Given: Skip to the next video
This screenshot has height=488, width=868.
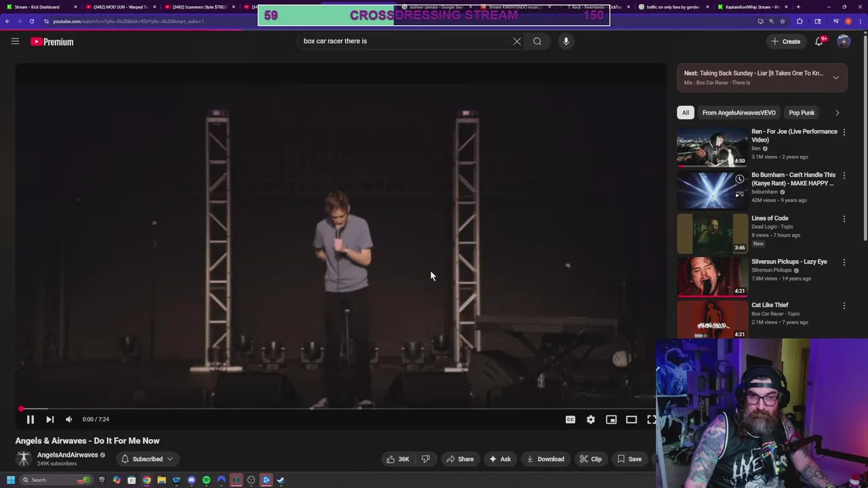Looking at the screenshot, I should click(50, 420).
